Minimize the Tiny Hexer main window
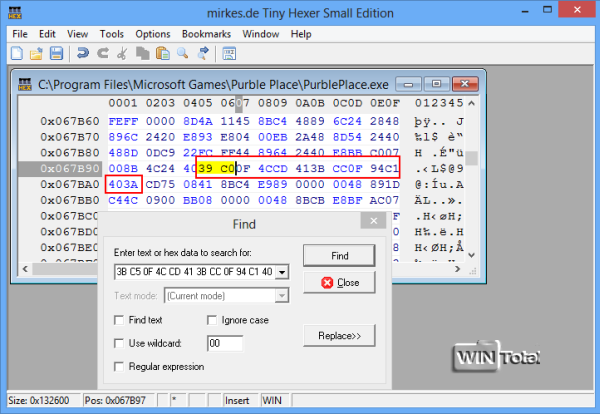Screen dimensions: 600x414 pyautogui.click(x=525, y=10)
